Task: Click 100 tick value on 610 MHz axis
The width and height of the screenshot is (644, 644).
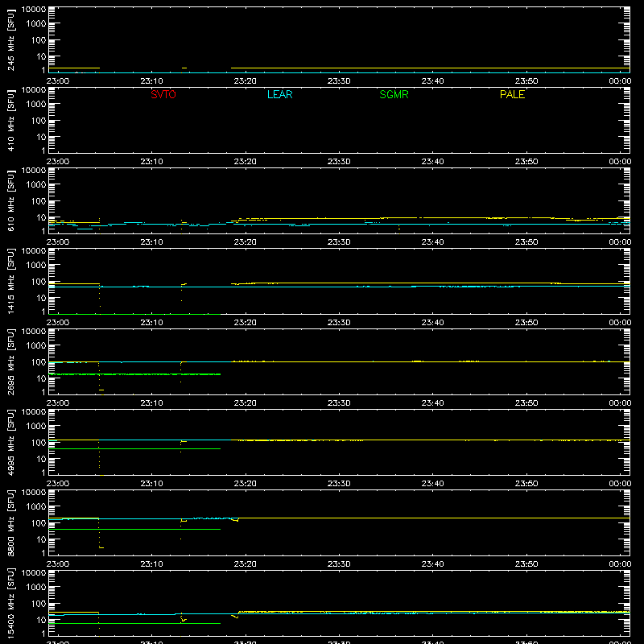Action: coord(39,201)
